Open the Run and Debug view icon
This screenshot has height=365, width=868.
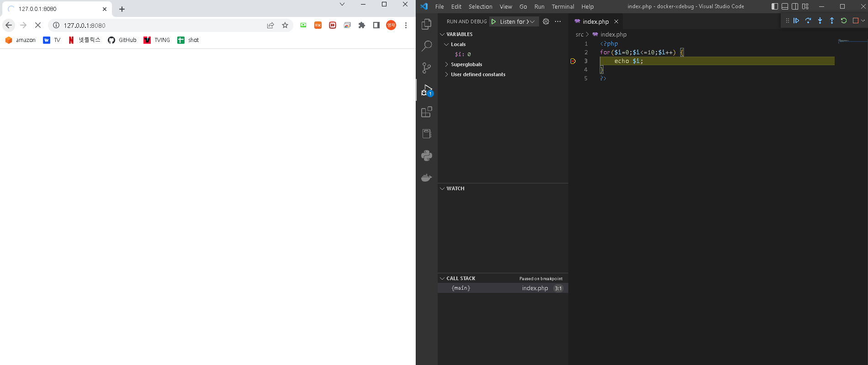pyautogui.click(x=427, y=90)
